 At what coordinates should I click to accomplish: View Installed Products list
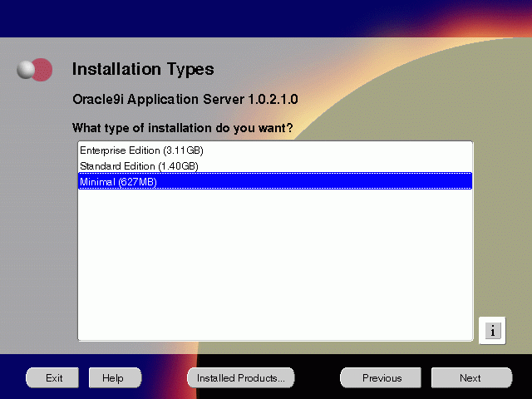tap(241, 377)
